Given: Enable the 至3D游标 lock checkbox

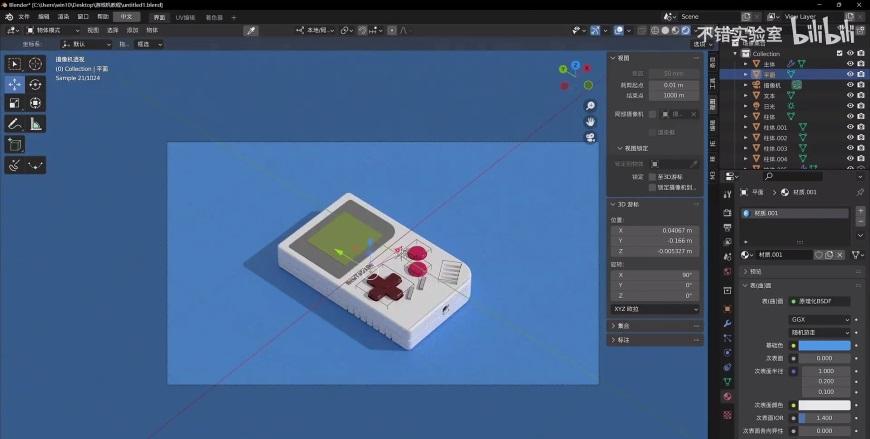Looking at the screenshot, I should (653, 176).
